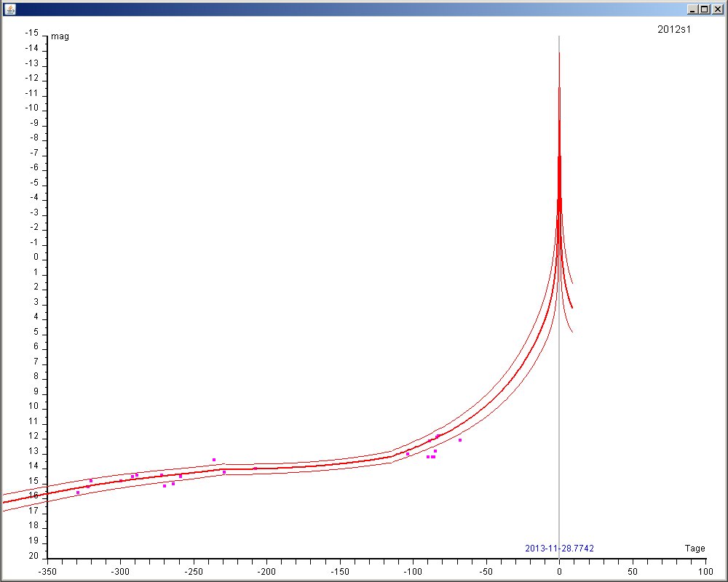This screenshot has width=728, height=582.
Task: Click the 0 x-axis tick label
Action: (559, 572)
